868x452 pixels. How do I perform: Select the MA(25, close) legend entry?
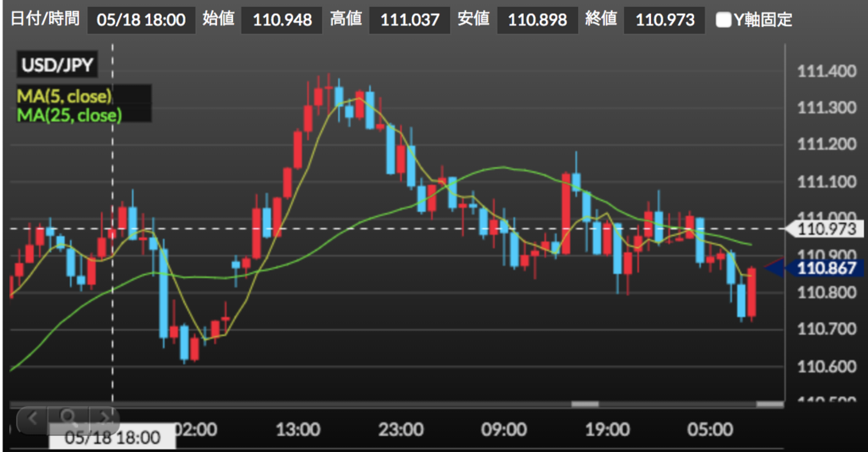tap(70, 114)
